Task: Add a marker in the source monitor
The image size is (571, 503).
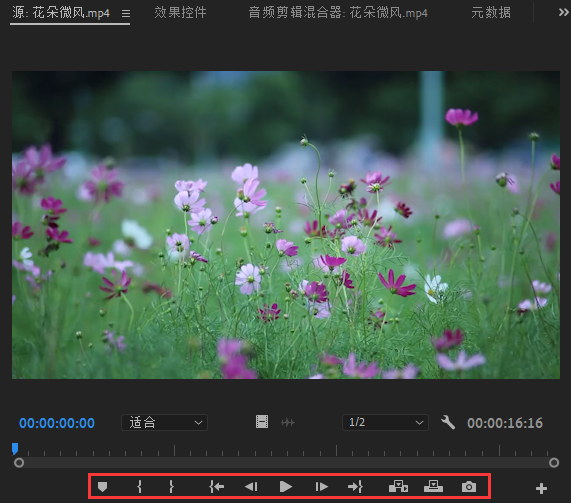Action: (x=103, y=487)
